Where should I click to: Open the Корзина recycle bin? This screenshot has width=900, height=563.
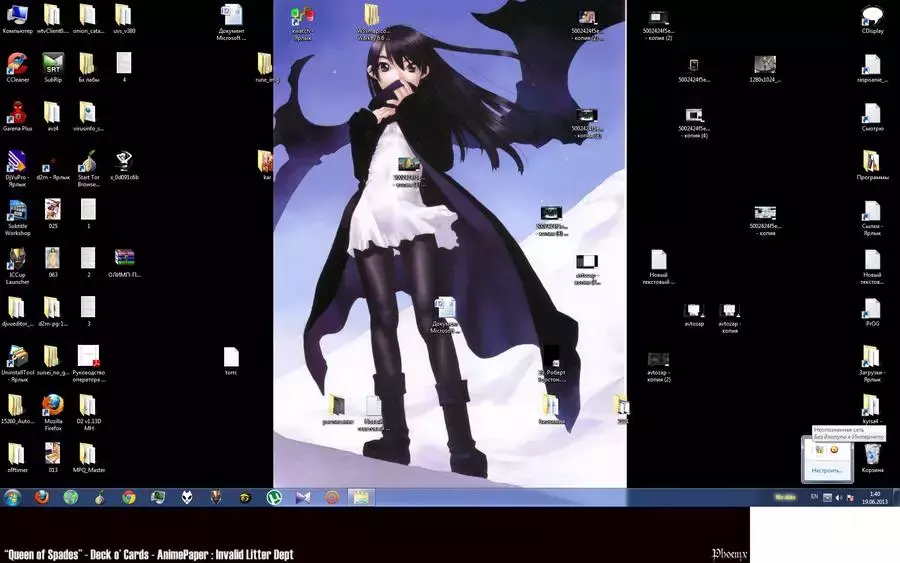coord(872,457)
